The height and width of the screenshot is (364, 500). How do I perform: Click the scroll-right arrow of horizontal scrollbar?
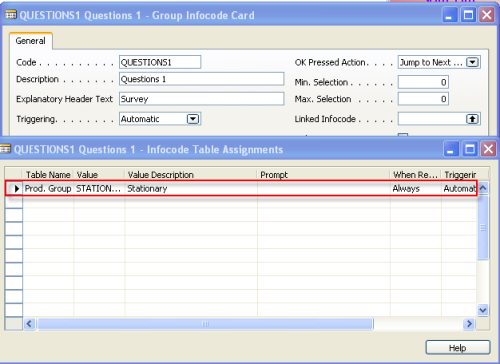pyautogui.click(x=469, y=323)
